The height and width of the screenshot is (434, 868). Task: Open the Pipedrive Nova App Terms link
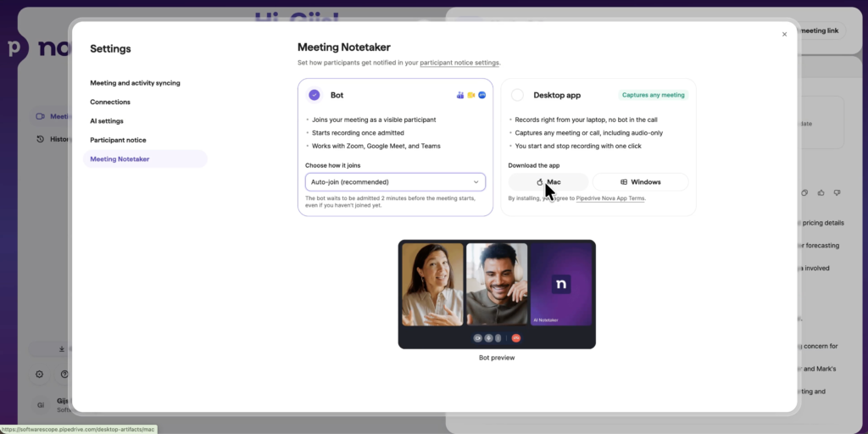click(x=610, y=198)
